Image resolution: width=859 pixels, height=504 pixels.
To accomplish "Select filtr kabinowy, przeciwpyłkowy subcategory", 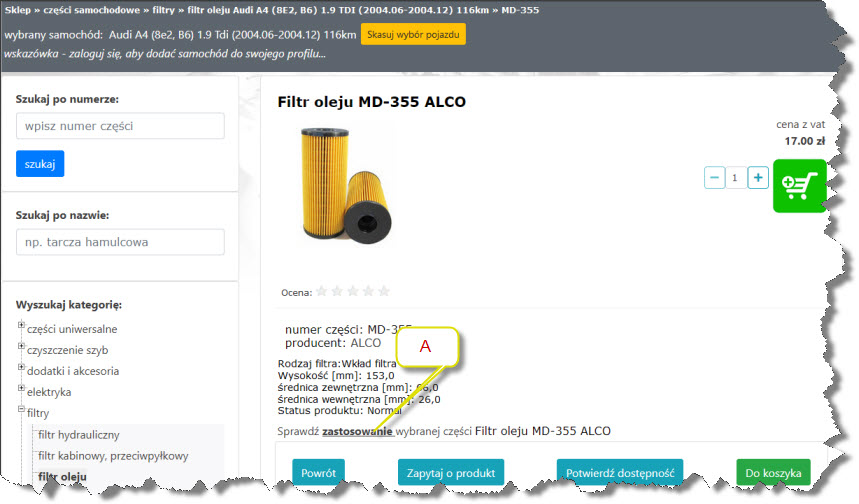I will [x=113, y=456].
